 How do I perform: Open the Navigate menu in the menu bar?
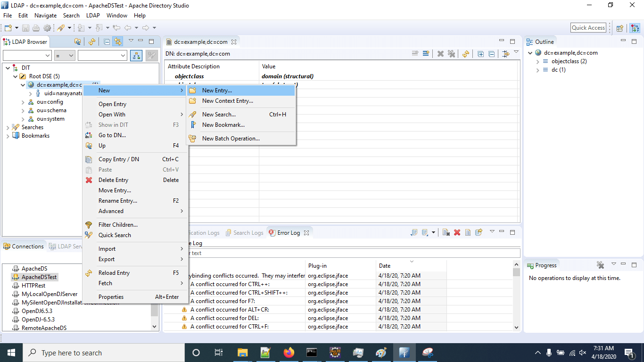coord(45,16)
